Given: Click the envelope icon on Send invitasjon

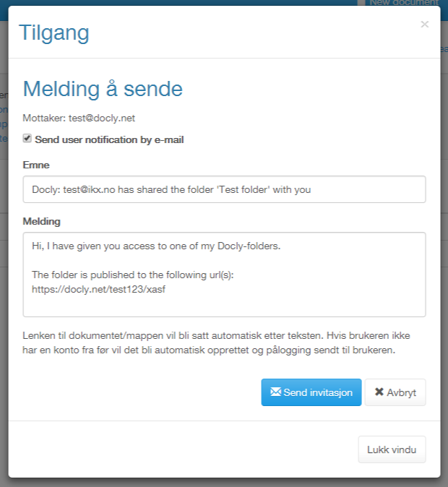Looking at the screenshot, I should [x=275, y=392].
